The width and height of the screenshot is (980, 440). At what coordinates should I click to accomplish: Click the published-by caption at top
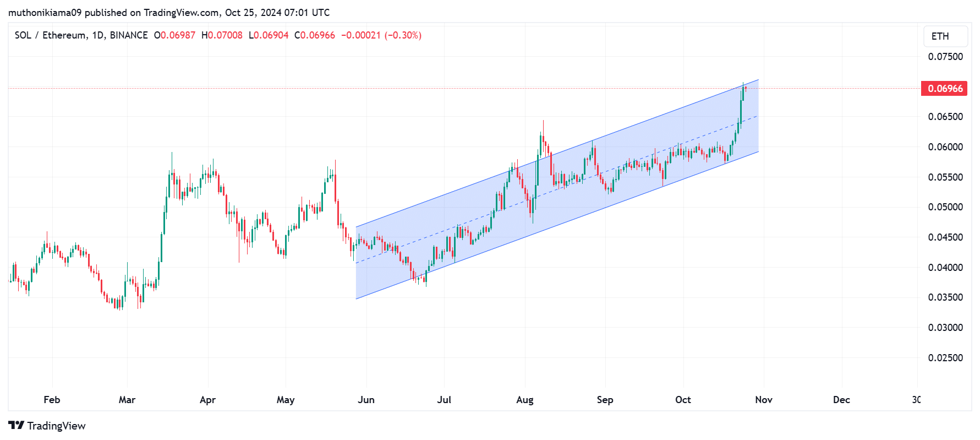point(169,12)
